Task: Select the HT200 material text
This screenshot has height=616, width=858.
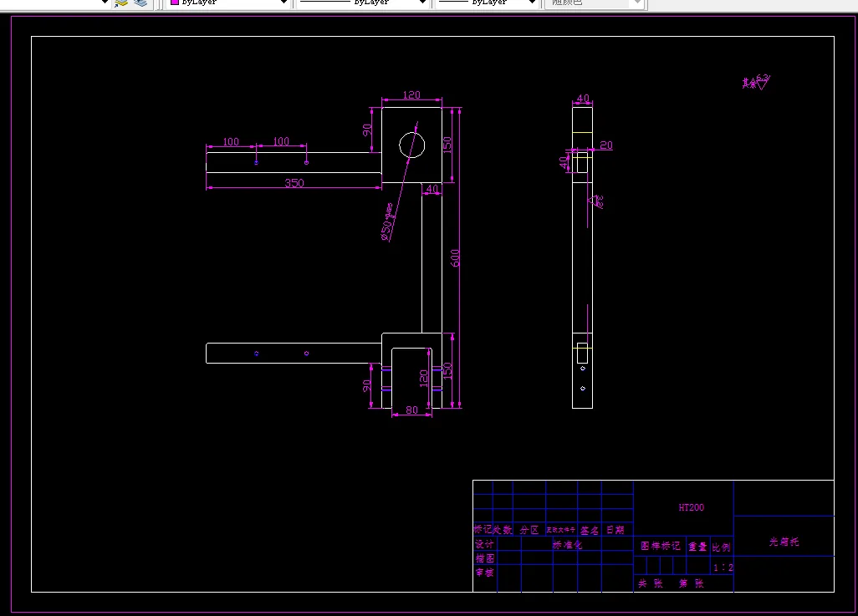Action: 691,507
